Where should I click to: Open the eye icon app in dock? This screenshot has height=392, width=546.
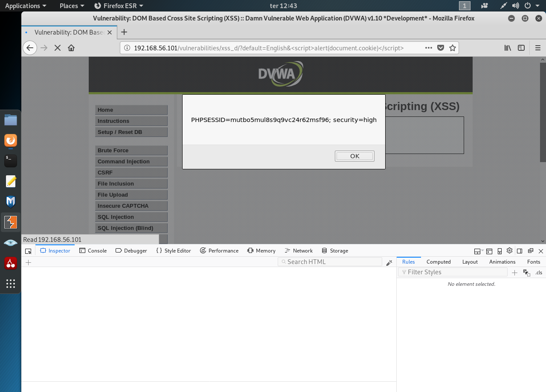11,243
